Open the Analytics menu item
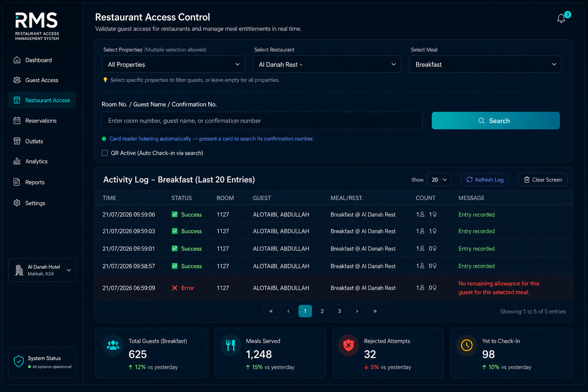 click(42, 161)
